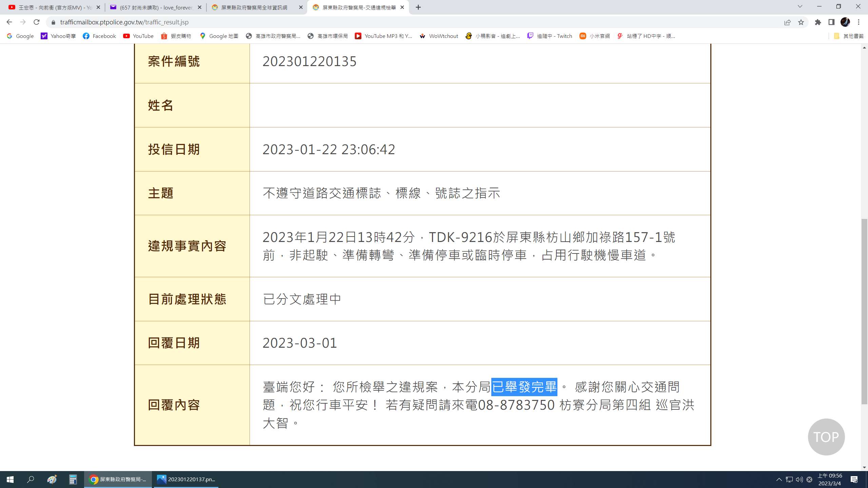
Task: Click the reply date 2023-03-01
Action: (300, 343)
